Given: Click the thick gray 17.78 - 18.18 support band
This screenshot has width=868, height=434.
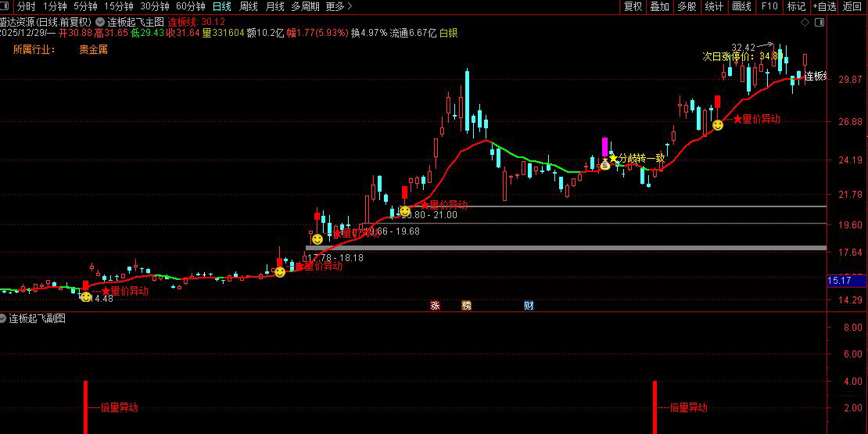Looking at the screenshot, I should tap(566, 248).
